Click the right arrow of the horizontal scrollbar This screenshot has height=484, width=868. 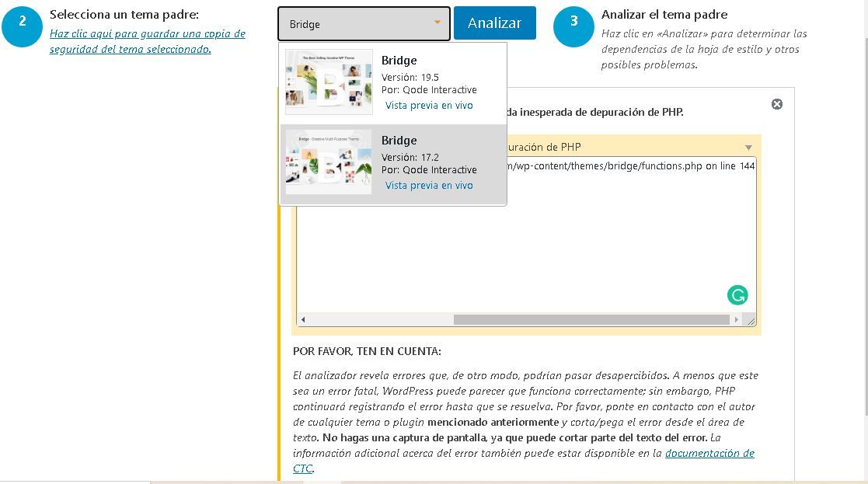(736, 320)
